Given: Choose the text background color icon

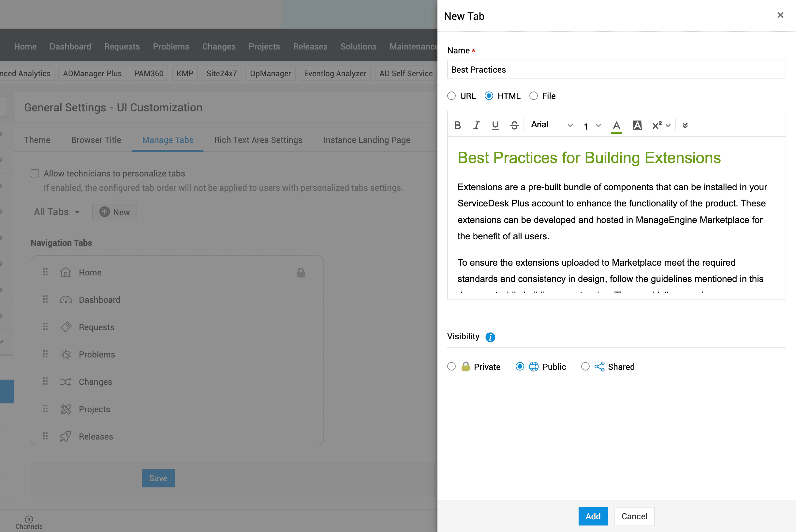Looking at the screenshot, I should click(x=637, y=125).
